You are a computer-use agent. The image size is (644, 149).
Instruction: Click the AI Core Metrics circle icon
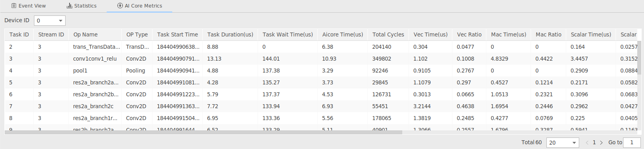click(x=120, y=6)
